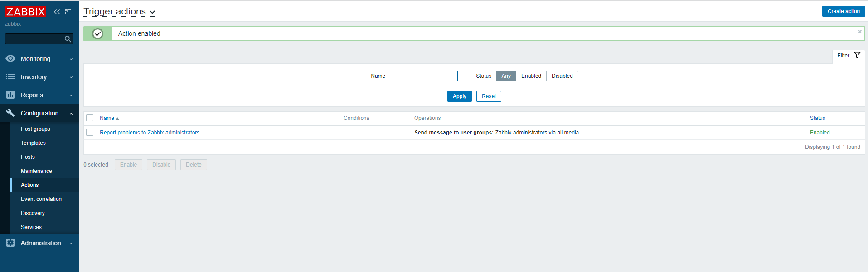The width and height of the screenshot is (868, 272).
Task: Open Host groups in sidebar
Action: (44, 129)
